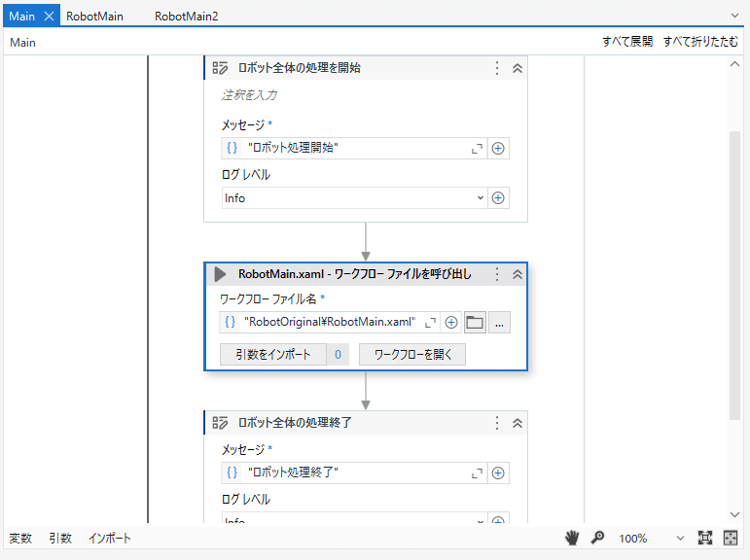Click すべて展開 to expand all

click(627, 42)
